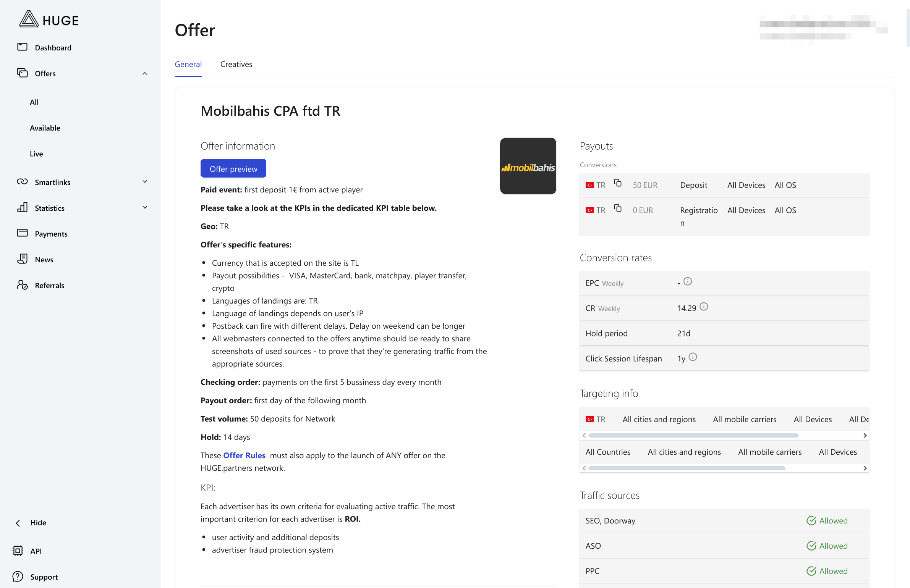Click 'All Countries' targeting cell
Viewport: 910px width, 588px height.
[x=608, y=452]
